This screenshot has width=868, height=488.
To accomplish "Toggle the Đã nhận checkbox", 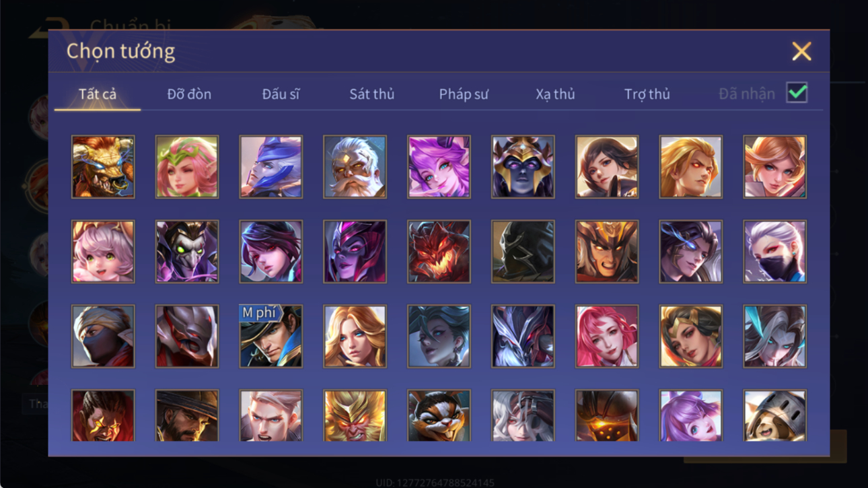I will click(797, 93).
